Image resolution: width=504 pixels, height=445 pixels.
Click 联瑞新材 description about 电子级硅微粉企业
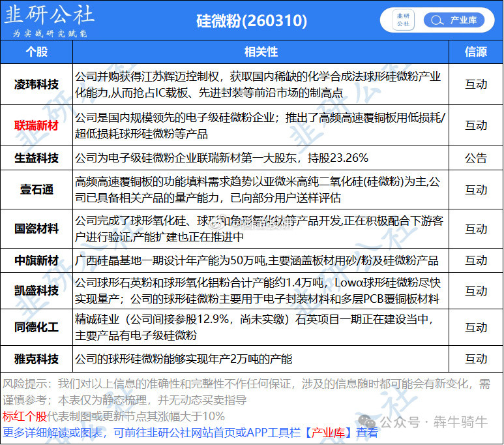click(260, 125)
